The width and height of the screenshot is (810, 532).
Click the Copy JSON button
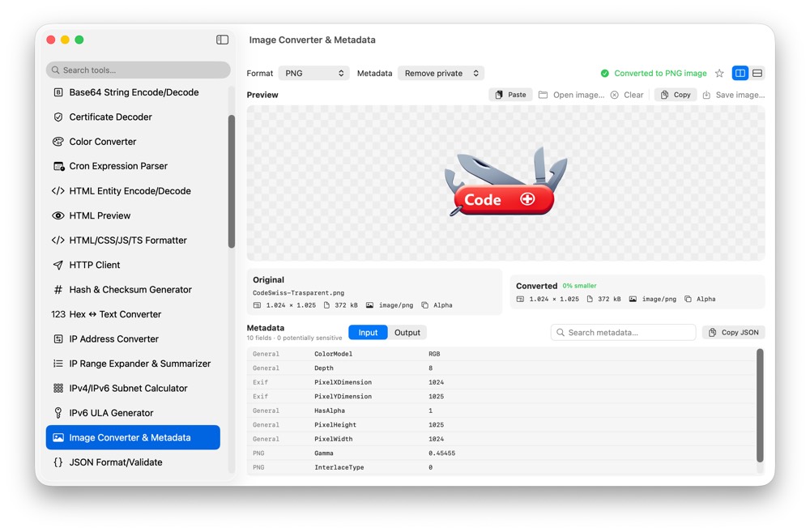[734, 333]
